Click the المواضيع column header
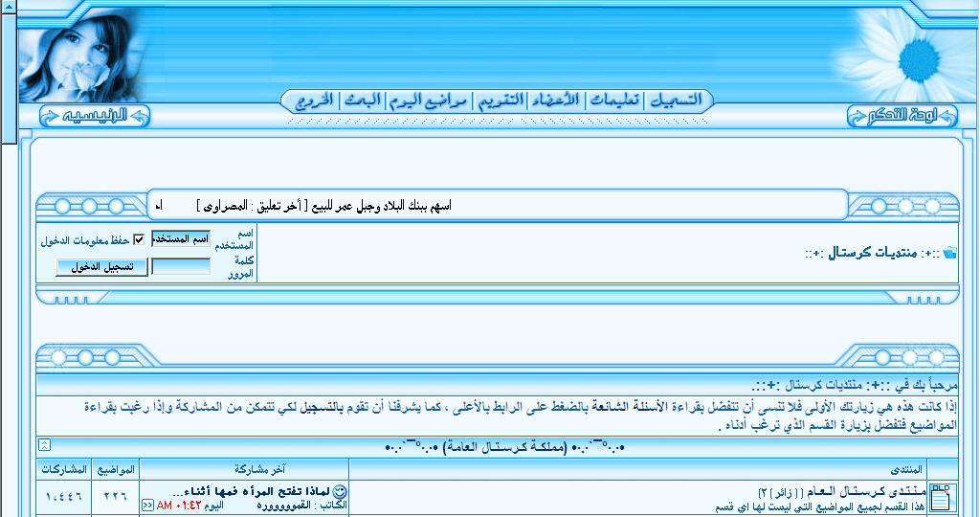Screen dimensions: 980x517 (x=115, y=469)
